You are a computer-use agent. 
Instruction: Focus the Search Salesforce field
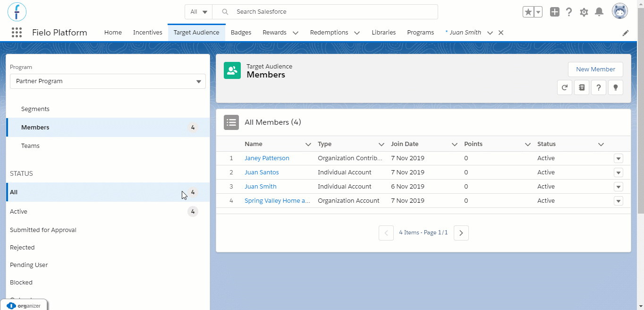click(325, 12)
